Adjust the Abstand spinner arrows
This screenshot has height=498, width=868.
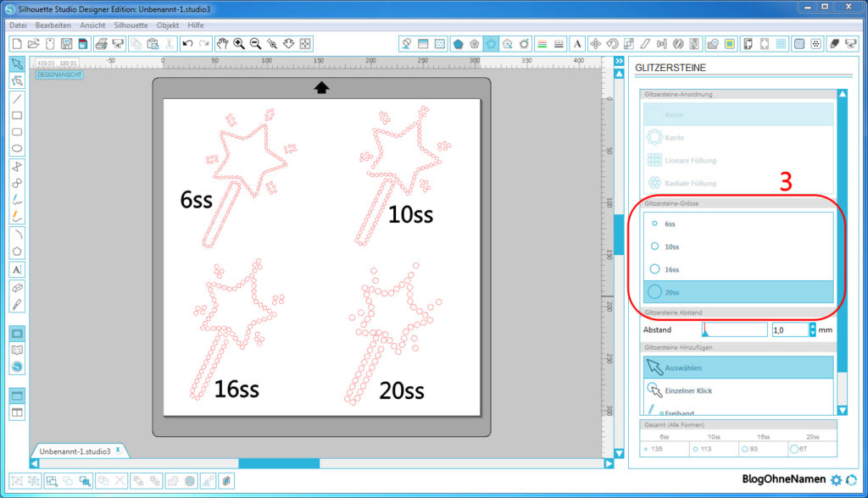[813, 329]
